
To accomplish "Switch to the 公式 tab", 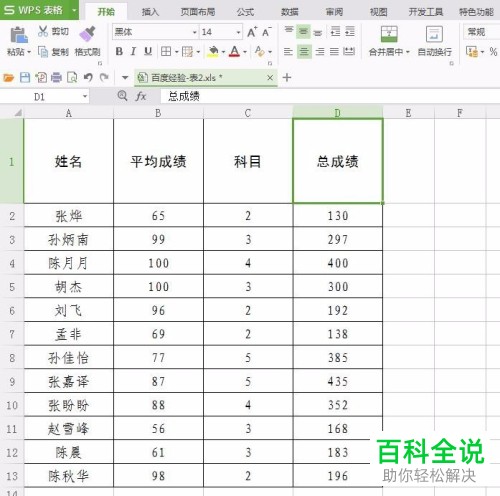I will pyautogui.click(x=245, y=12).
